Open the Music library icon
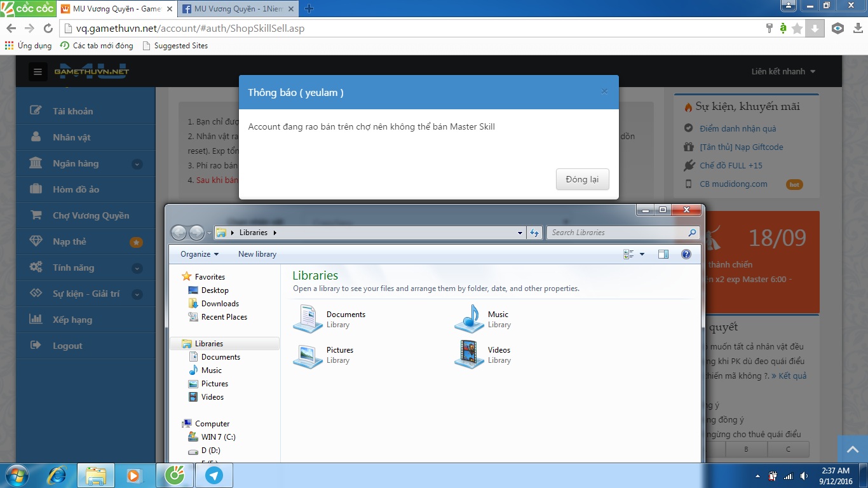This screenshot has width=868, height=488. coord(469,319)
